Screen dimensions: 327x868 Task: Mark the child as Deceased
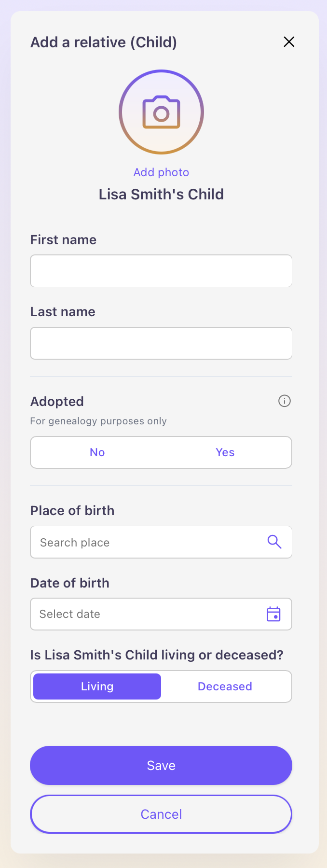(x=225, y=686)
